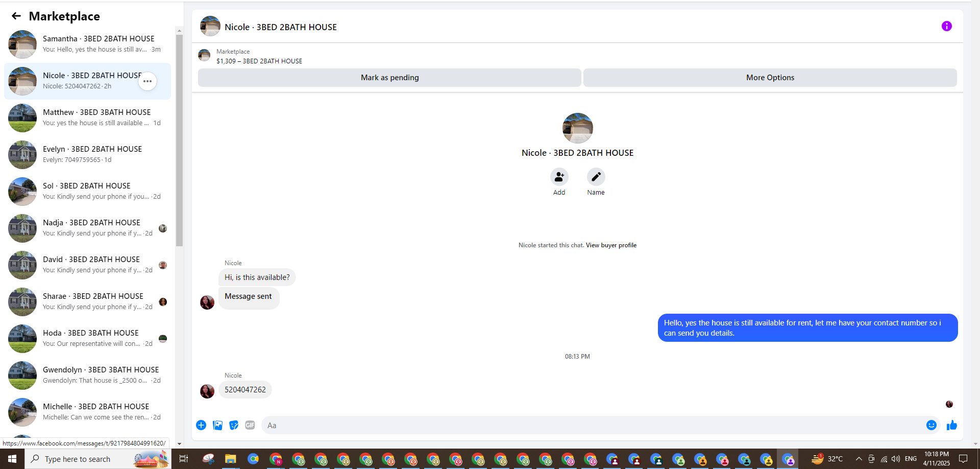Go back using the Marketplace arrow
The height and width of the screenshot is (469, 980).
click(16, 16)
